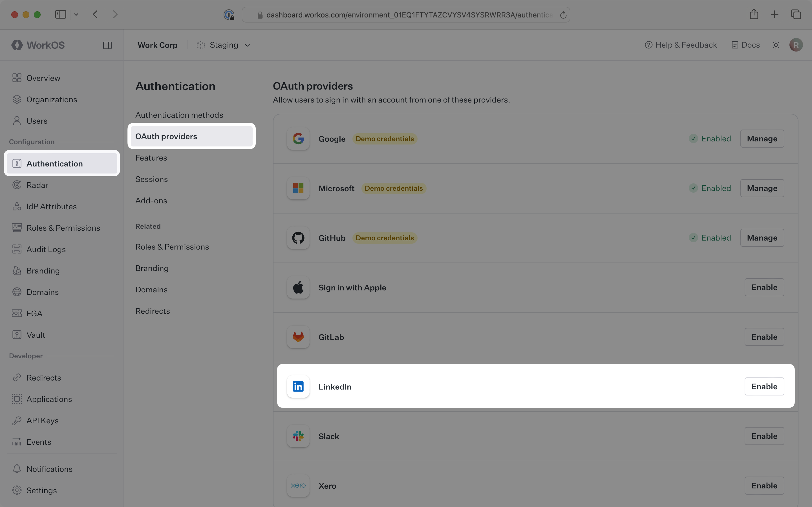812x507 pixels.
Task: Open the Domains section
Action: 43,292
